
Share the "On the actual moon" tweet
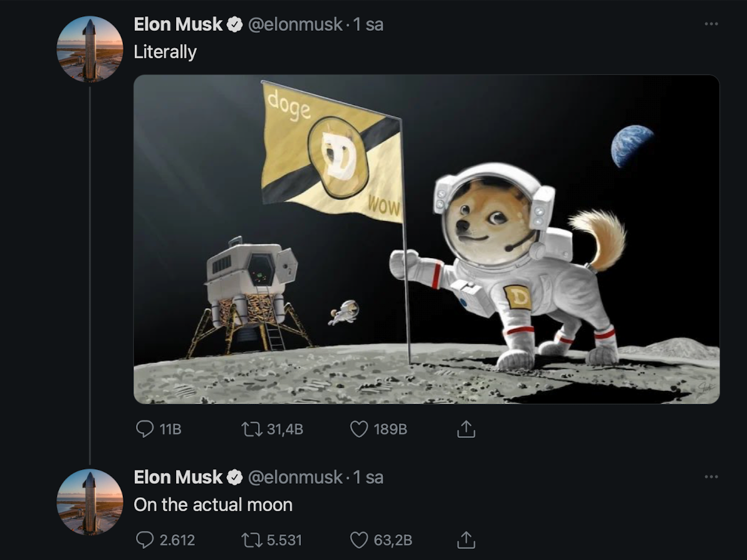pyautogui.click(x=464, y=539)
